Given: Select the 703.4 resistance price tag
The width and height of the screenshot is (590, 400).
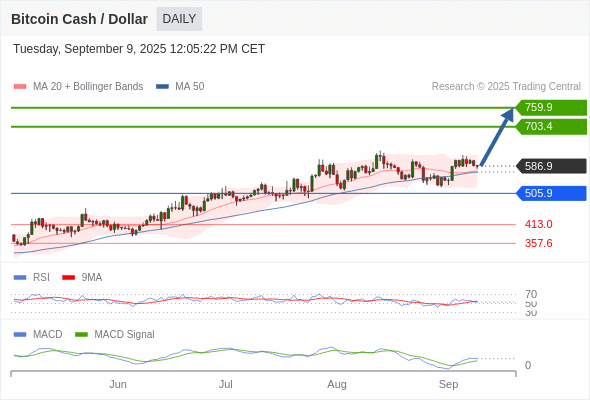Looking at the screenshot, I should tap(551, 126).
